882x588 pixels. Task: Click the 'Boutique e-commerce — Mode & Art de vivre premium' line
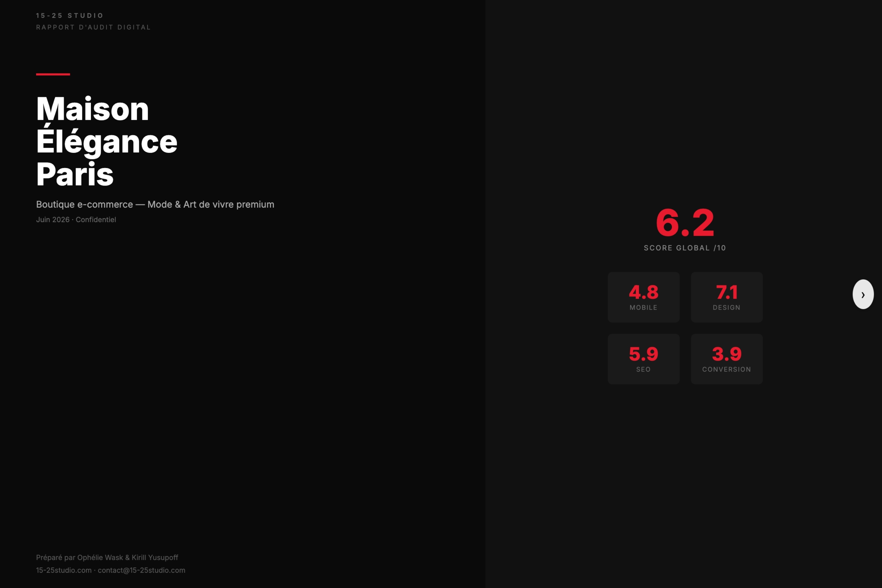pyautogui.click(x=155, y=204)
